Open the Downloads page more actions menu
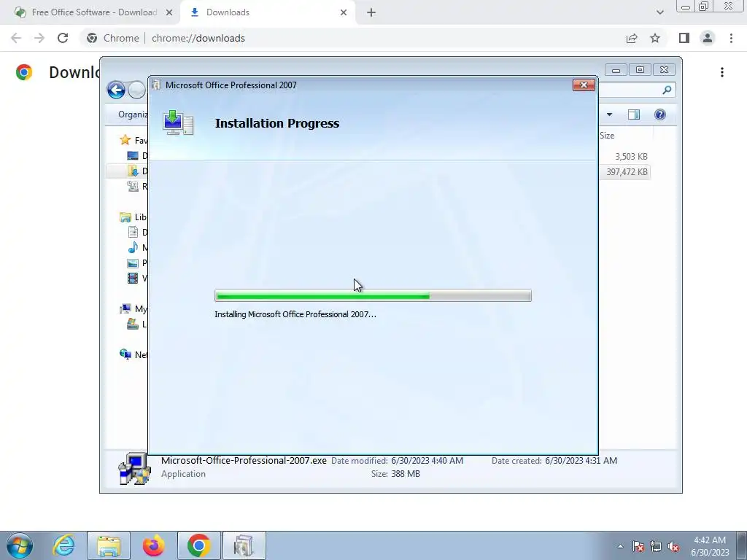The height and width of the screenshot is (560, 747). click(x=722, y=72)
